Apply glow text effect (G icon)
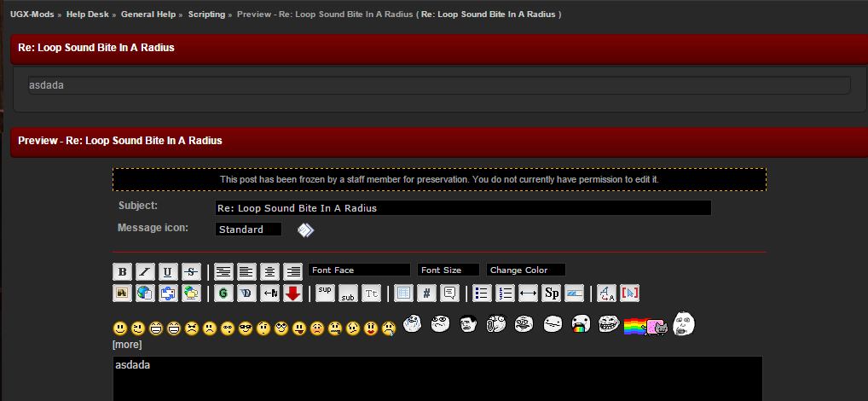The height and width of the screenshot is (401, 868). 223,293
